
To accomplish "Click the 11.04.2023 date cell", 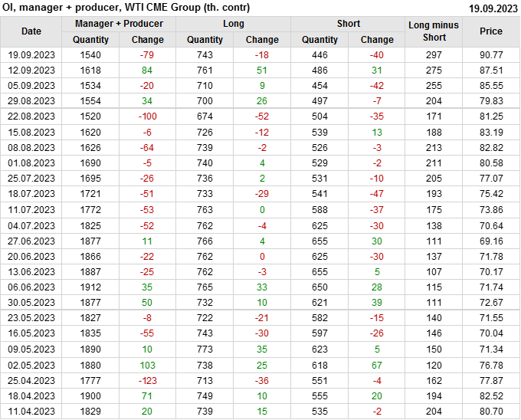I will pyautogui.click(x=31, y=412).
